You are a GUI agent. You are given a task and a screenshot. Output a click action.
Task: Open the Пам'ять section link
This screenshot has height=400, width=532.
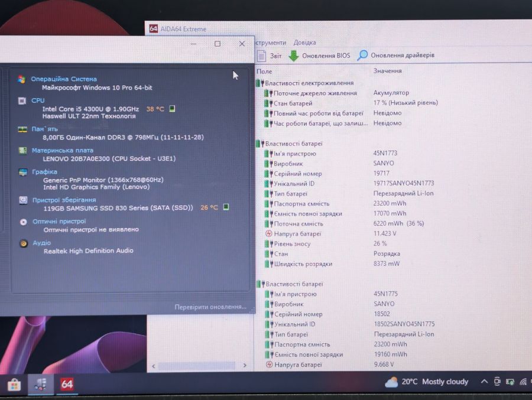[x=44, y=129]
